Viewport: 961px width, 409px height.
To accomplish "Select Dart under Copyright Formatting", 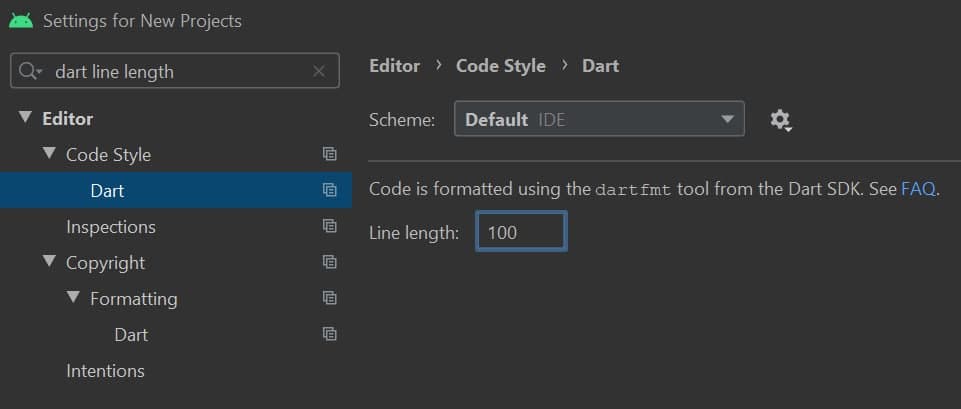I will [x=131, y=335].
